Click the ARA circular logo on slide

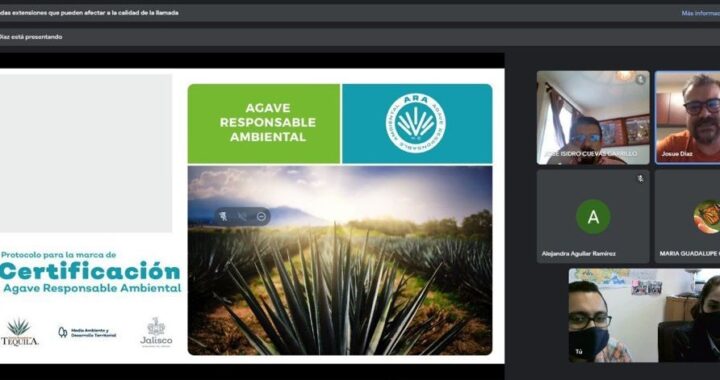[416, 123]
